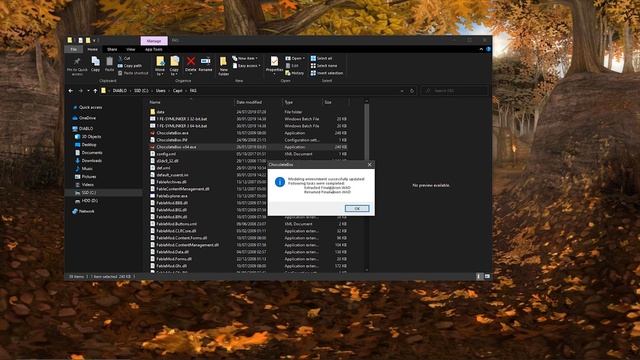The height and width of the screenshot is (360, 640).
Task: Click Invert selection in the ribbon
Action: click(x=327, y=73)
